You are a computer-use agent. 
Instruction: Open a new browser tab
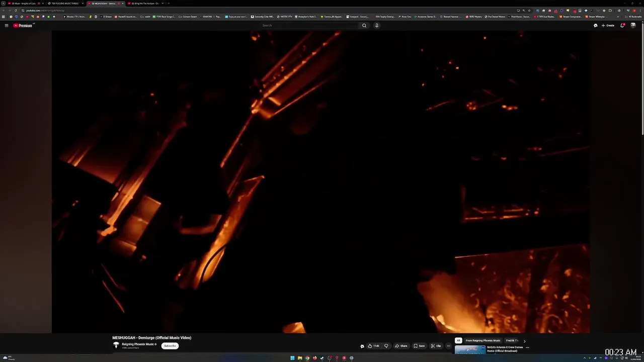pyautogui.click(x=169, y=4)
